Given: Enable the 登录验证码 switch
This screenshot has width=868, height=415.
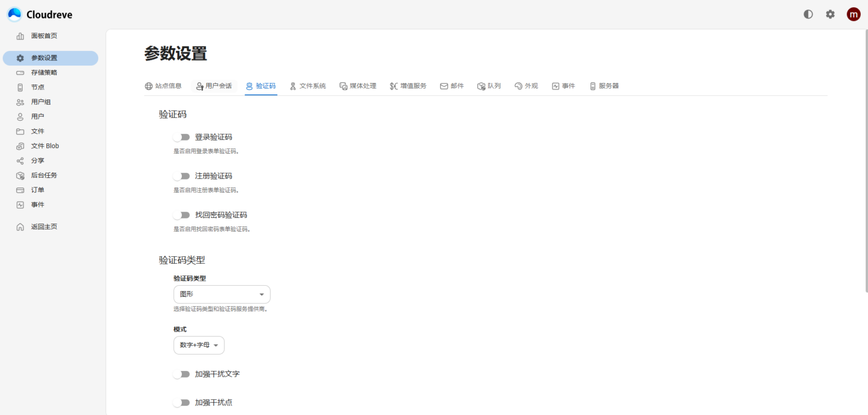Looking at the screenshot, I should pos(181,137).
